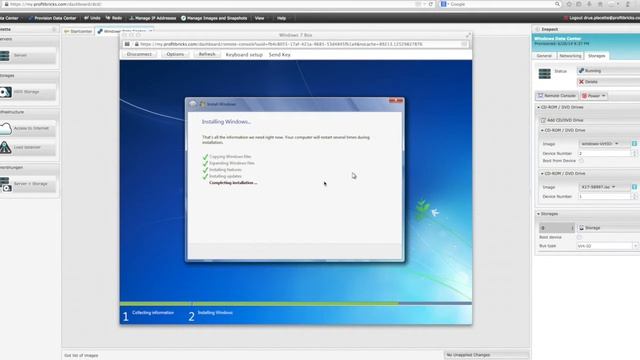Click Add CD/DVD Drive
The height and width of the screenshot is (360, 640).
coord(562,120)
